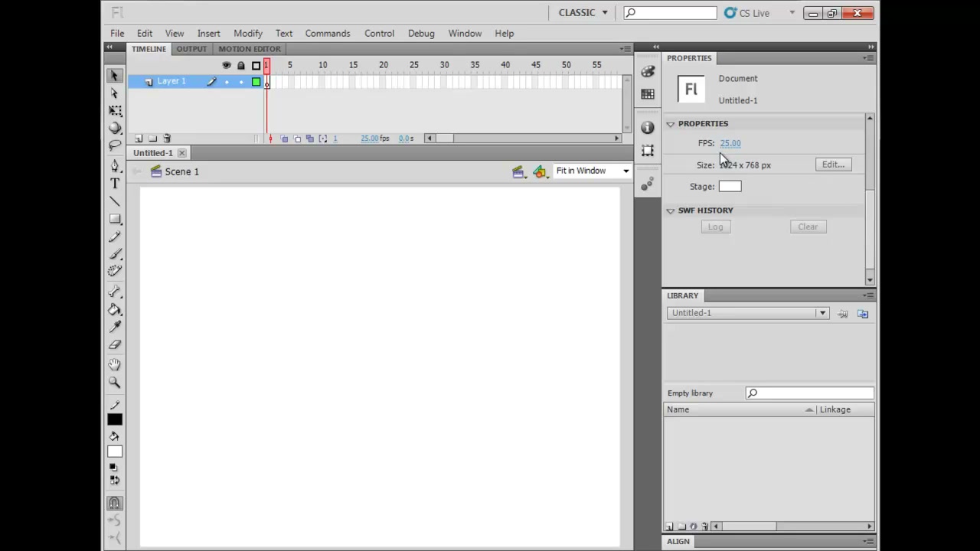Select the Text tool

115,184
